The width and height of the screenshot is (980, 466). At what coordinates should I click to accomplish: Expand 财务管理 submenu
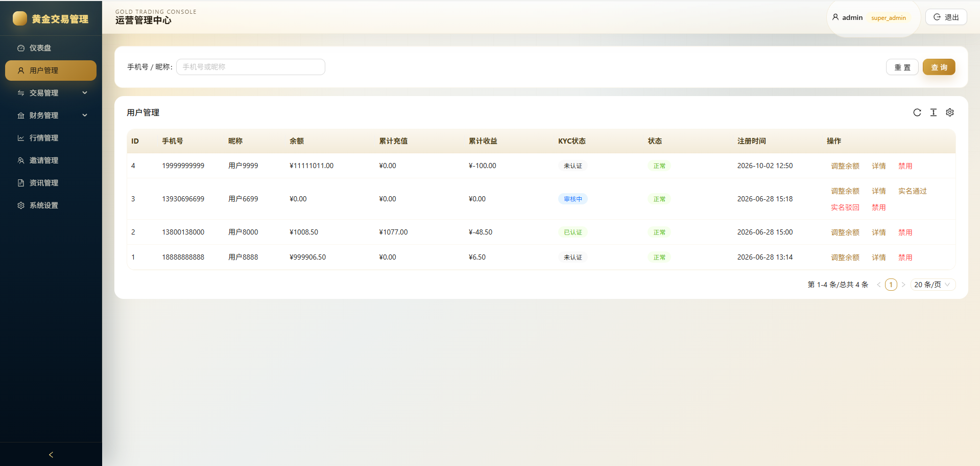pyautogui.click(x=51, y=115)
